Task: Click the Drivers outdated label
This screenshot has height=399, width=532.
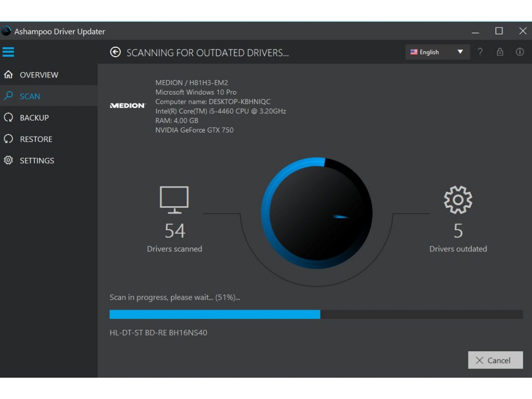Action: point(458,249)
